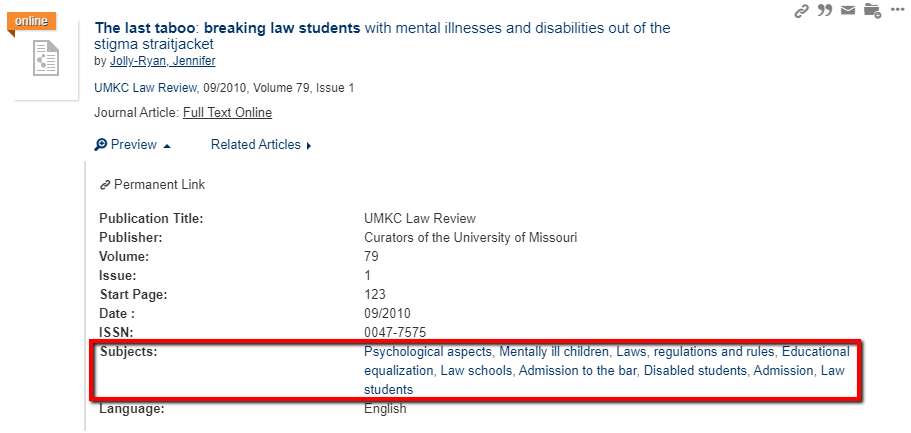
Task: Open the more options ellipsis icon
Action: [897, 10]
